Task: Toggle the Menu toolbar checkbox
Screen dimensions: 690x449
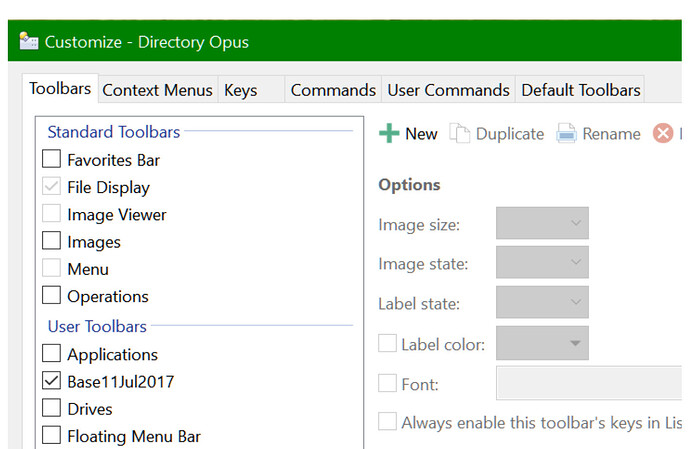Action: pyautogui.click(x=51, y=268)
